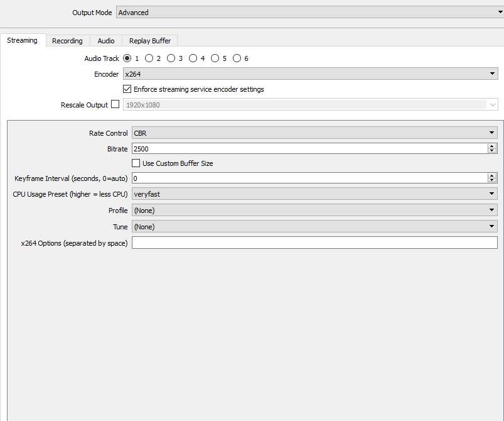Select Audio Track 2 radio button
The image size is (504, 421).
(x=149, y=58)
